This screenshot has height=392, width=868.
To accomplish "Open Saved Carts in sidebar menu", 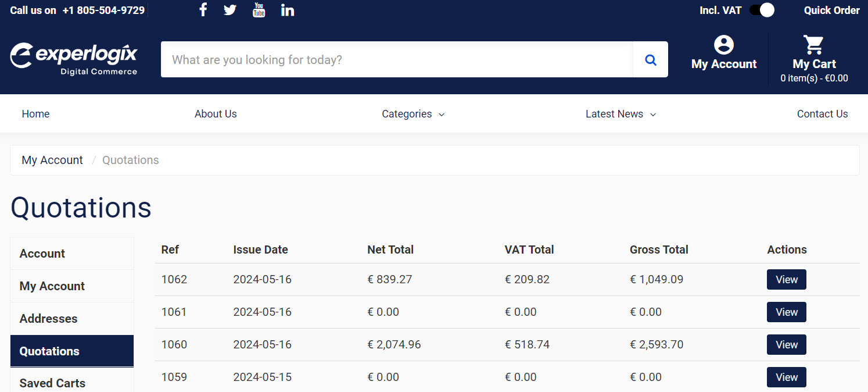I will 52,383.
